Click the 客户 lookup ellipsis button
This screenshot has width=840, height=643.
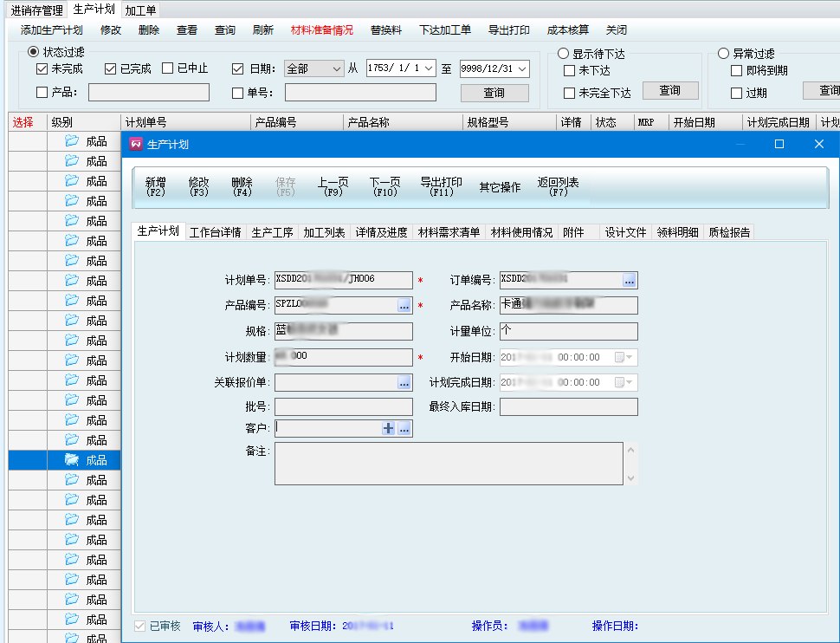[x=404, y=428]
